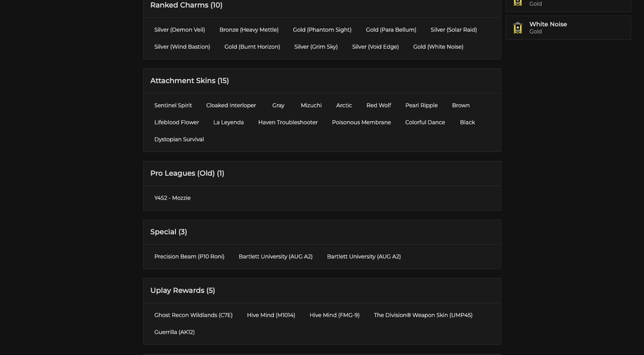Click Ghost Recon Wildlands (C7E) reward
The image size is (644, 355).
pos(194,315)
